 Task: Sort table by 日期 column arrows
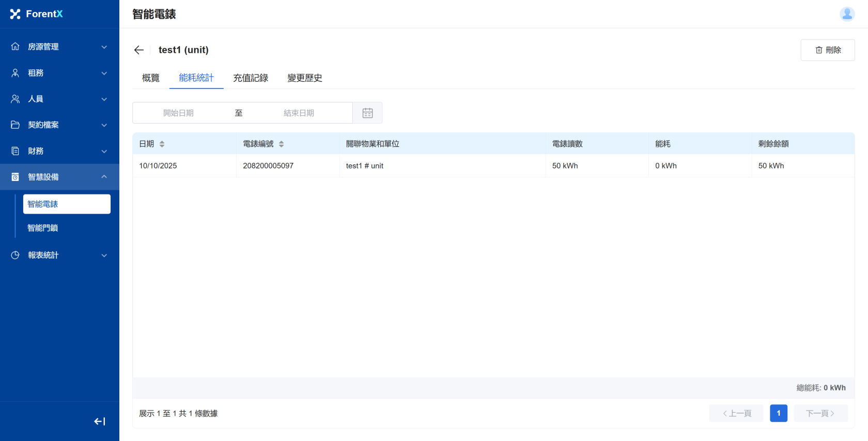click(162, 144)
